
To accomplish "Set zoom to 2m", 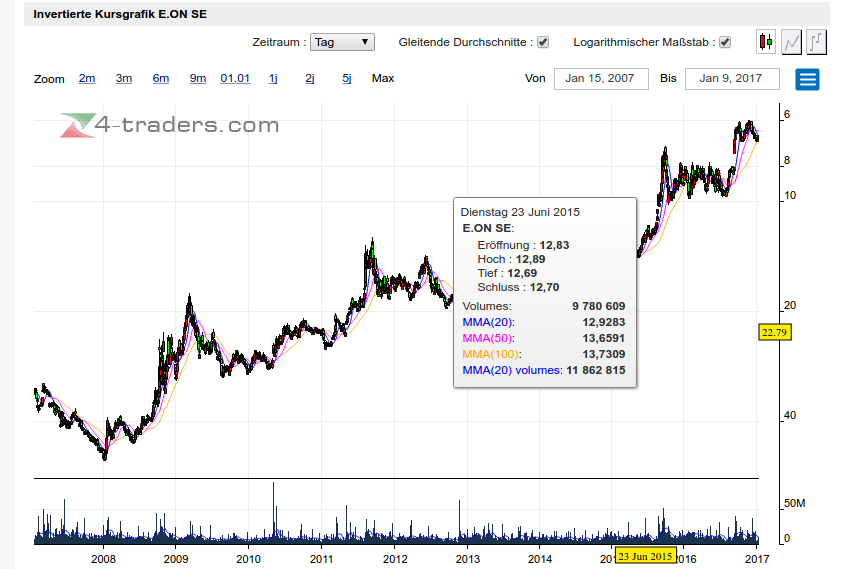I will point(87,78).
